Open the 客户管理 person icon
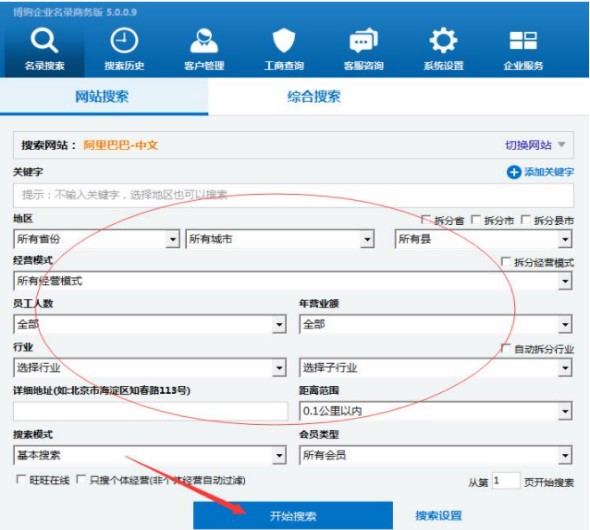 tap(204, 41)
